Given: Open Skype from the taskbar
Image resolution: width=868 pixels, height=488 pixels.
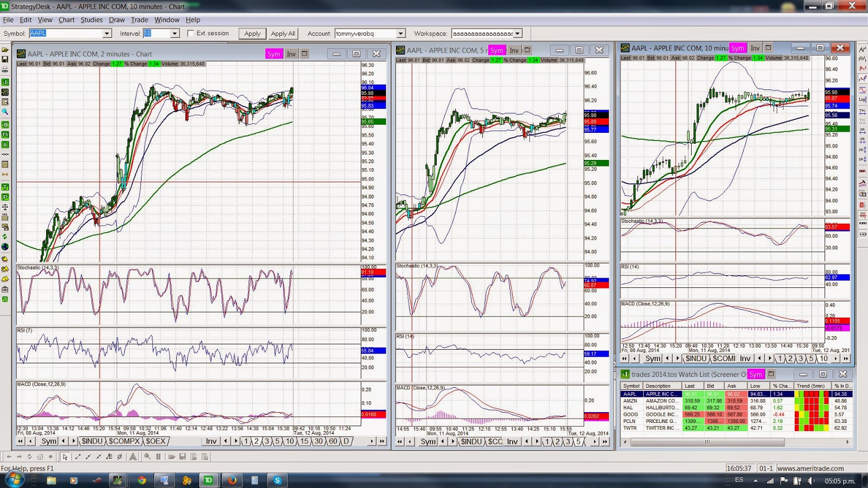Looking at the screenshot, I should (277, 480).
